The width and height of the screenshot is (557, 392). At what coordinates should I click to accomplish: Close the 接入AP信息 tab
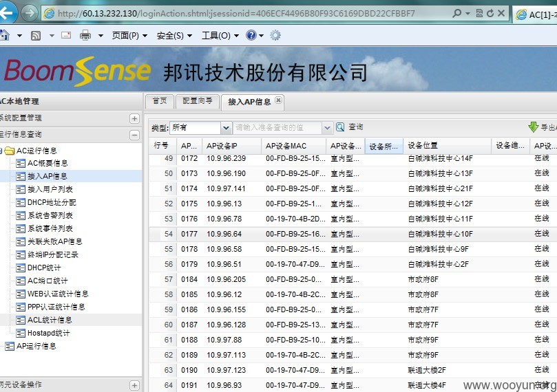point(278,100)
